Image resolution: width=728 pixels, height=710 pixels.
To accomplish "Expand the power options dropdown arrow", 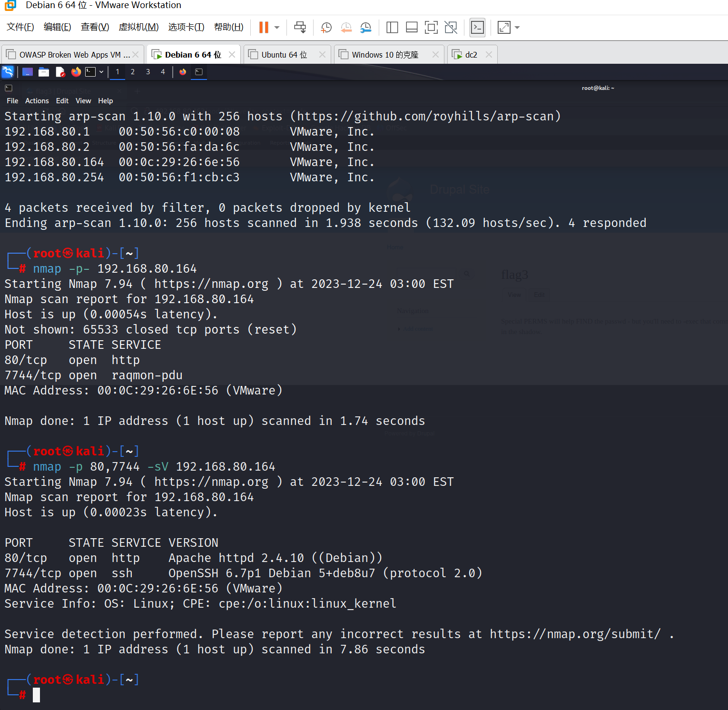I will [x=277, y=28].
